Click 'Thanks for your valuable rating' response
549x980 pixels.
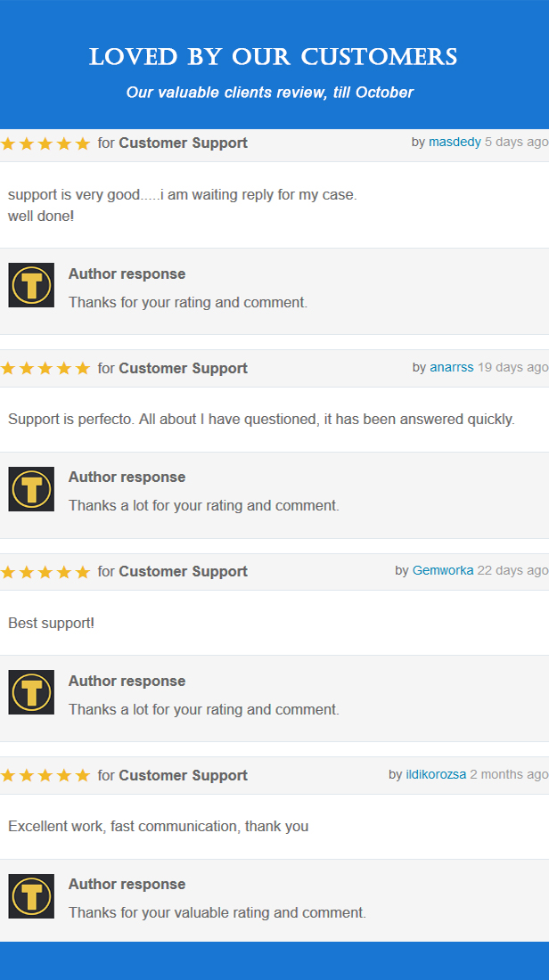point(217,912)
